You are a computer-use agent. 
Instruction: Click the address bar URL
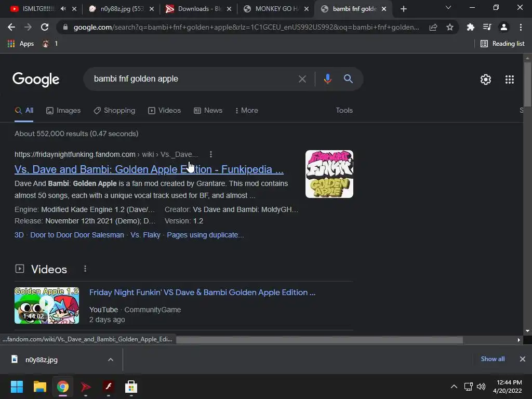click(246, 27)
